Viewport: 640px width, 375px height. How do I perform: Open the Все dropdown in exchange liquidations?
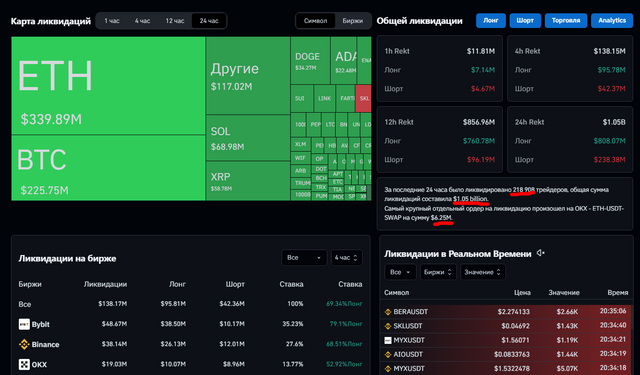pos(304,257)
